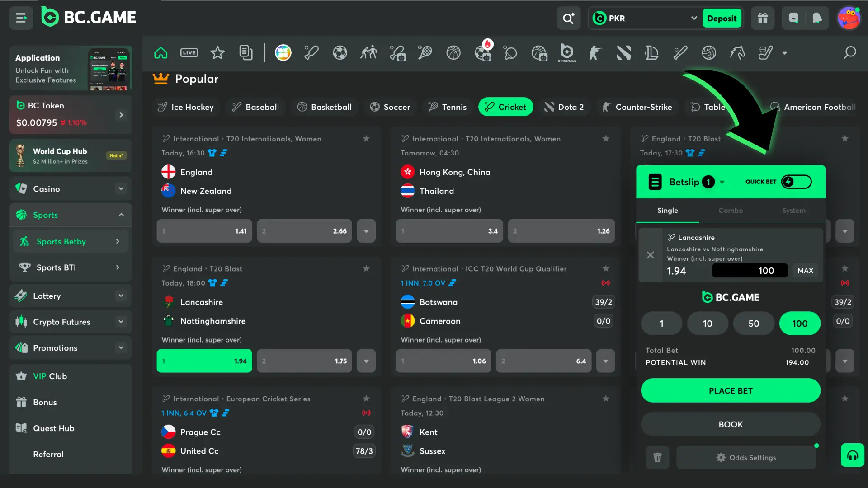Open the LIVE events icon

pos(189,53)
